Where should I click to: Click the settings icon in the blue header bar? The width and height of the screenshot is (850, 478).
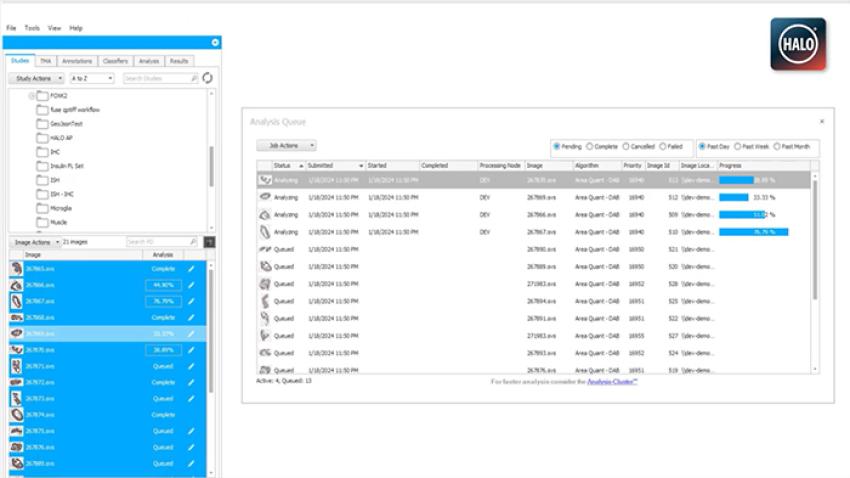(214, 42)
